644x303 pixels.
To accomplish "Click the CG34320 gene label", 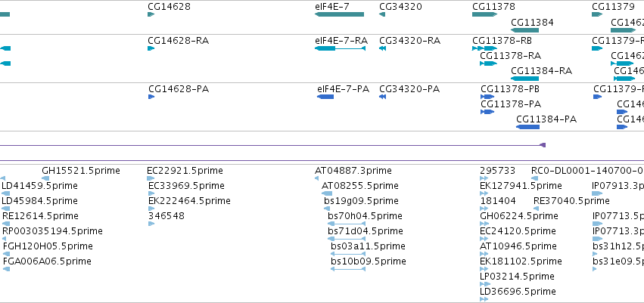I will [x=400, y=7].
